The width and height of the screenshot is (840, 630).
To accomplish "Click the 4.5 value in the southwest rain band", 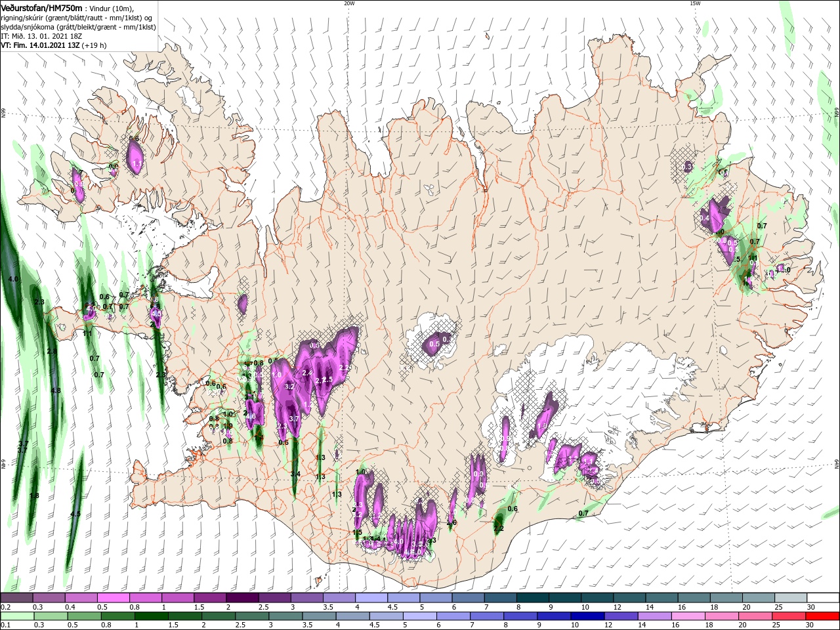I will (75, 514).
